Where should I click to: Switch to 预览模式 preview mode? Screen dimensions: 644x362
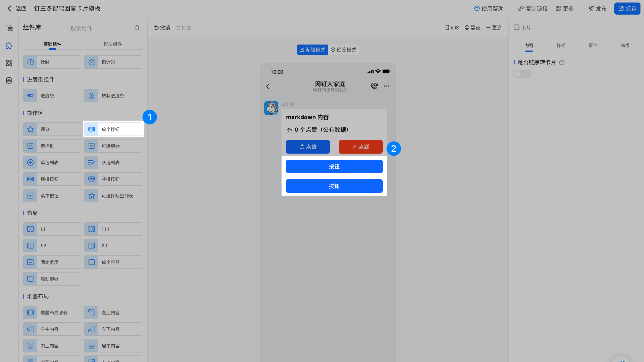(344, 50)
